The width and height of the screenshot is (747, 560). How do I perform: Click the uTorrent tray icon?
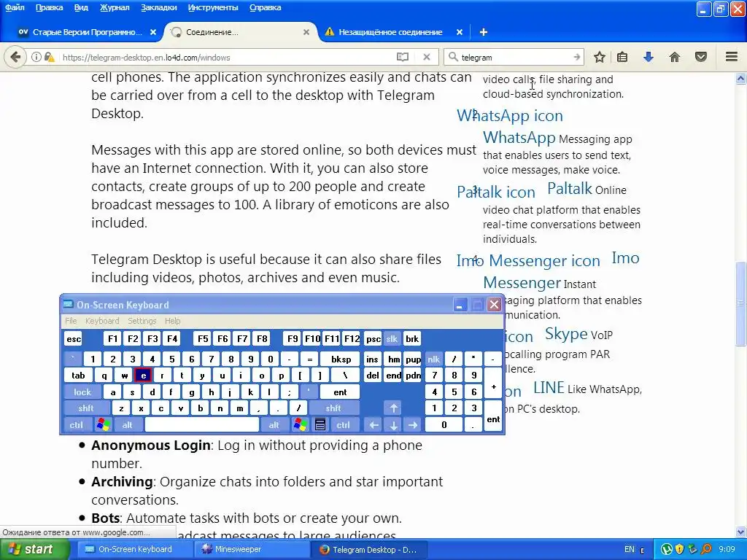tap(667, 550)
